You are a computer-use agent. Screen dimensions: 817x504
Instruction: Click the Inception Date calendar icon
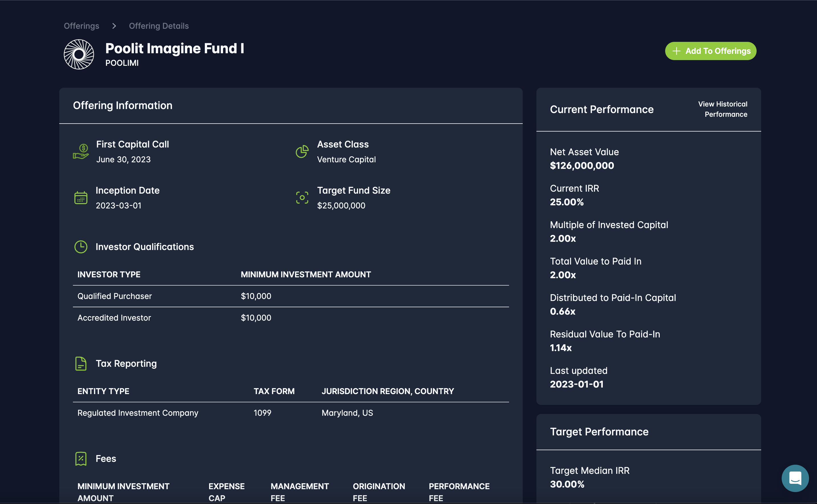click(81, 198)
